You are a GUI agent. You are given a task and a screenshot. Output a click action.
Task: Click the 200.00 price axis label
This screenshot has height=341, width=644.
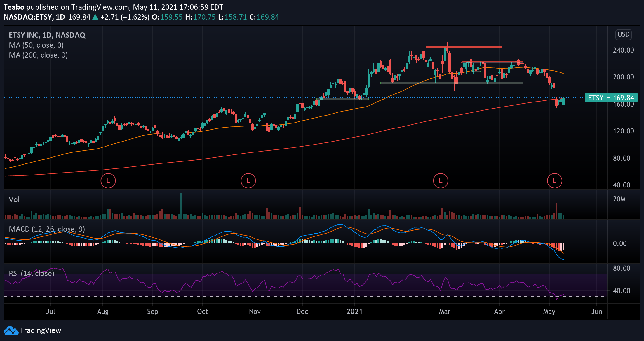click(x=623, y=77)
